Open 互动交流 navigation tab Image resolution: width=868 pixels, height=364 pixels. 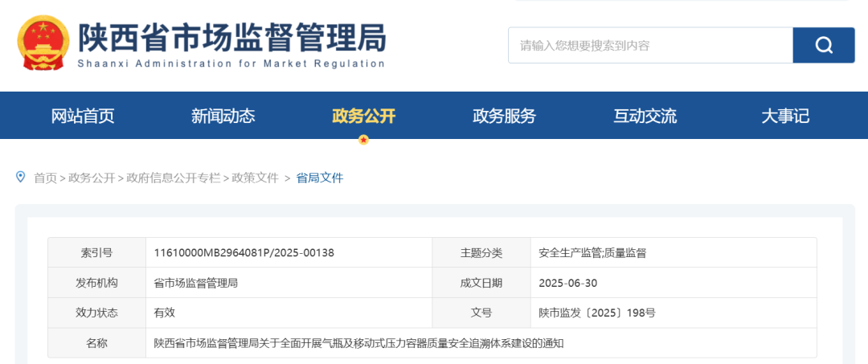click(645, 116)
